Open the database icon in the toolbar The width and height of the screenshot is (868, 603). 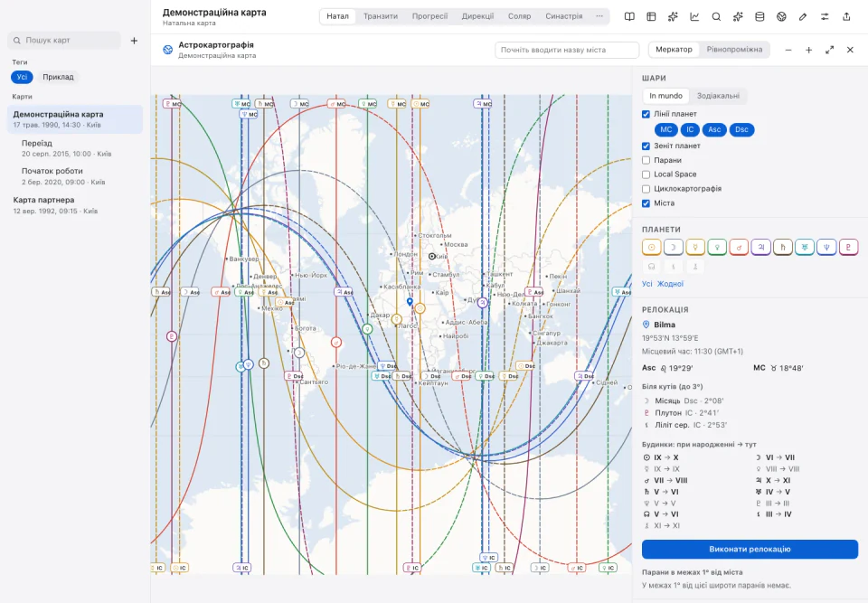(759, 16)
